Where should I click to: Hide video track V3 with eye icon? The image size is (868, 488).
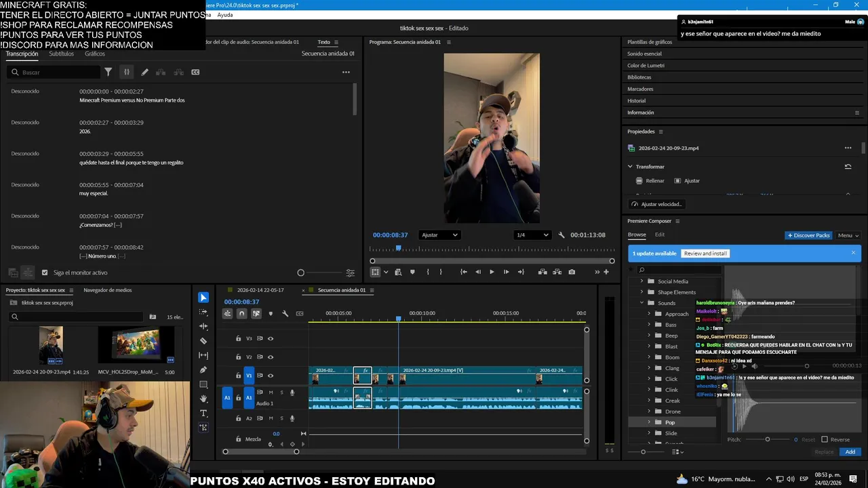(271, 338)
